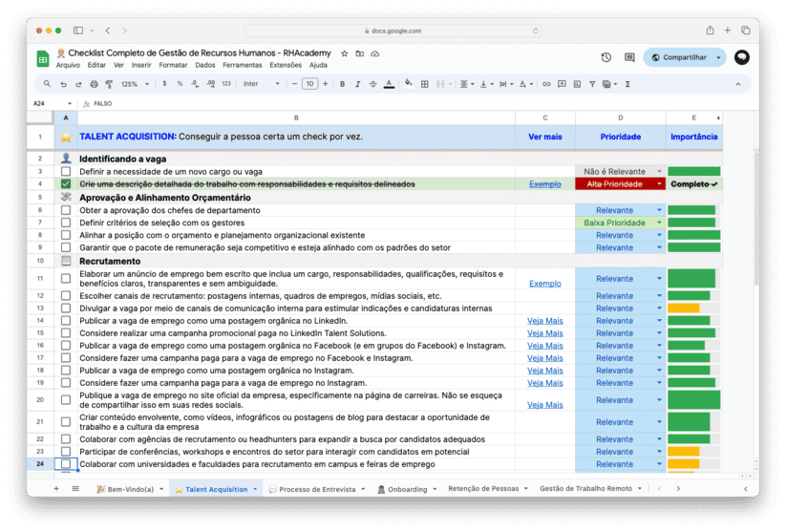Open Exemplo link in row 4
786x532 pixels.
tap(545, 184)
